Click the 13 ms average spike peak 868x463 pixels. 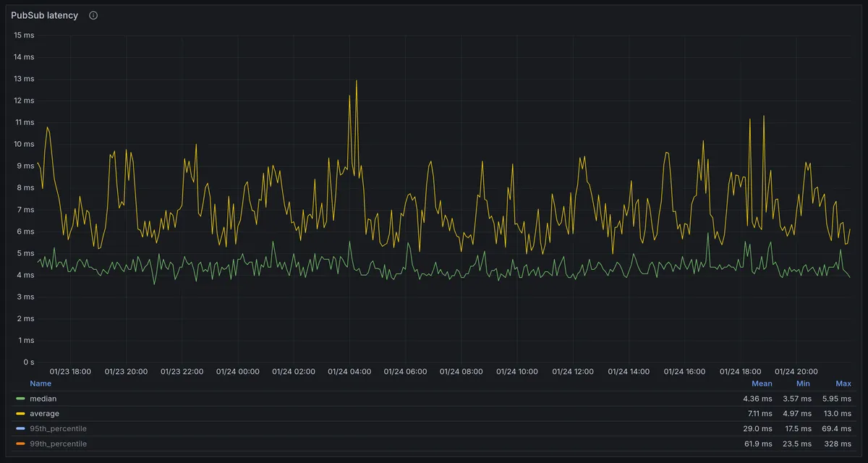[357, 81]
